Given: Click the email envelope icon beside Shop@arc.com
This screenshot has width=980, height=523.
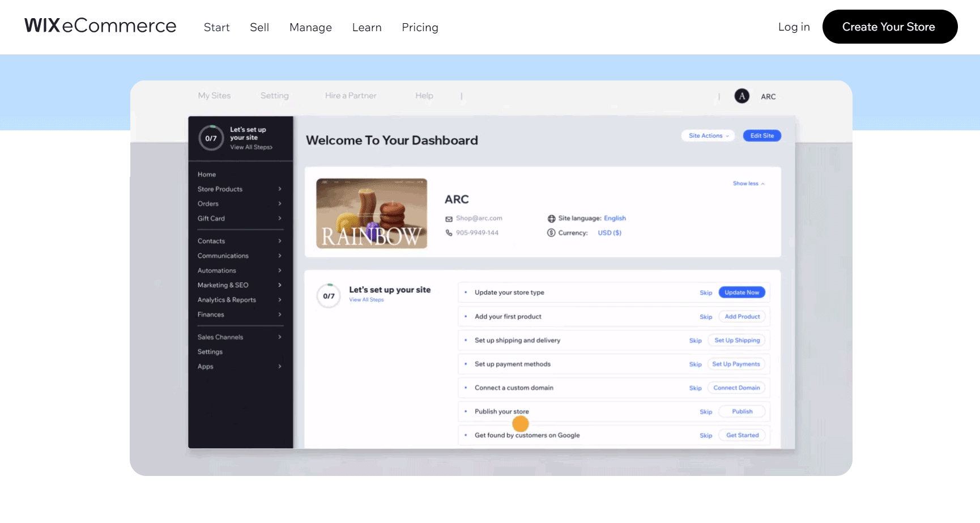Looking at the screenshot, I should (x=449, y=218).
